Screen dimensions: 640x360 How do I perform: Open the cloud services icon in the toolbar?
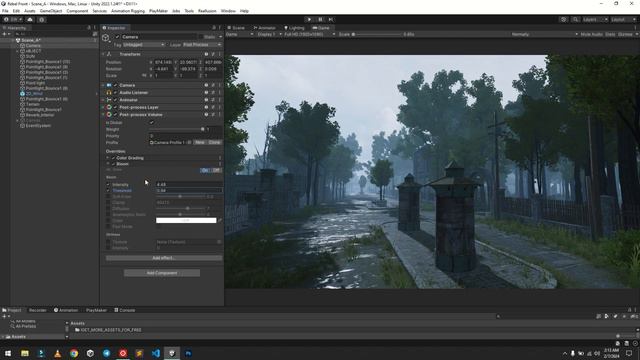tap(30, 19)
